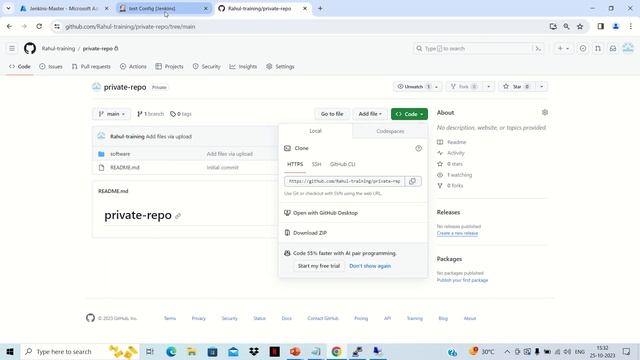Open clone help question icon
The height and width of the screenshot is (360, 640).
tap(418, 148)
